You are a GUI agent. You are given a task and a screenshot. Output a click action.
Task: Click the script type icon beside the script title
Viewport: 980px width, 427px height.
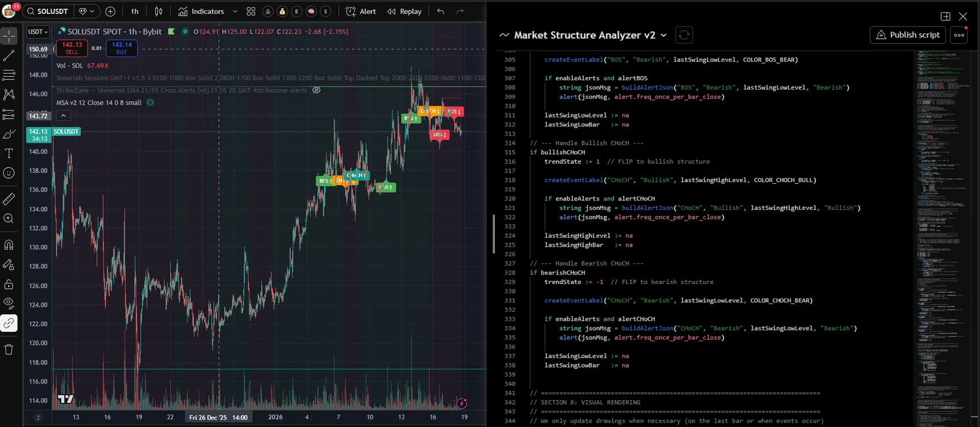click(504, 35)
